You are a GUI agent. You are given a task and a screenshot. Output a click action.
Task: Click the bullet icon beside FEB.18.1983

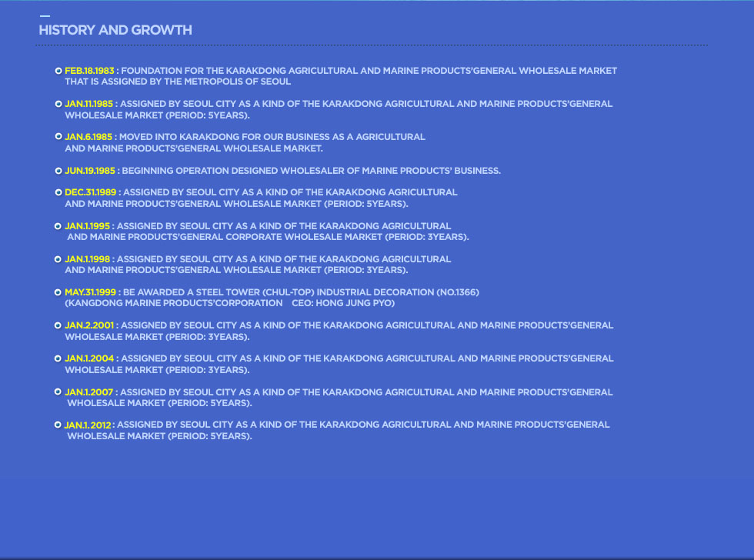(58, 71)
